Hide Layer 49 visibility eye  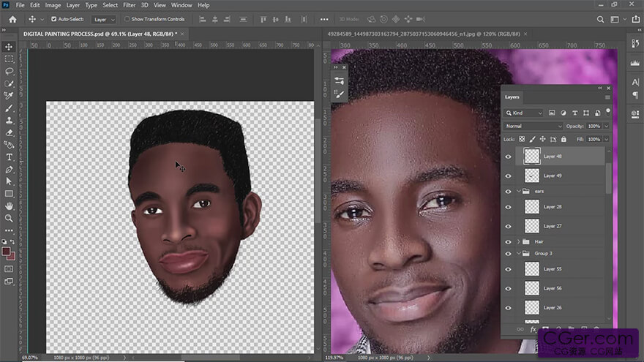(x=509, y=176)
